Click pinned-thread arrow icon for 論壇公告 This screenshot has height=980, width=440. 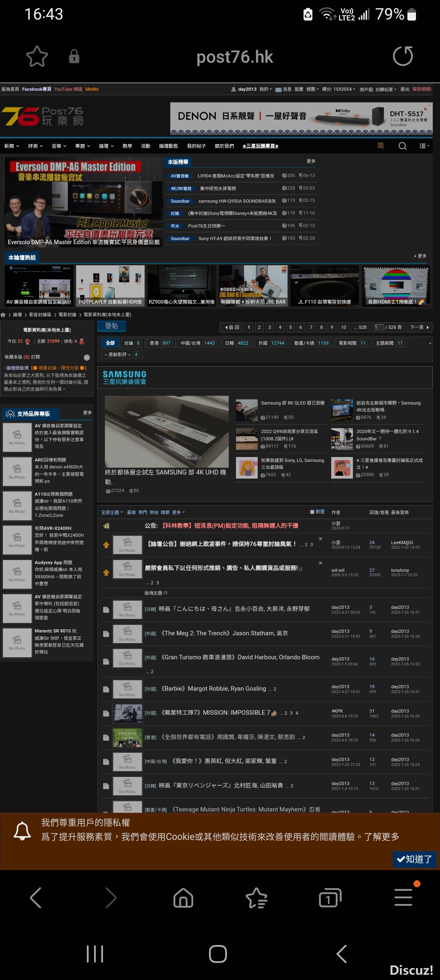coord(106,545)
